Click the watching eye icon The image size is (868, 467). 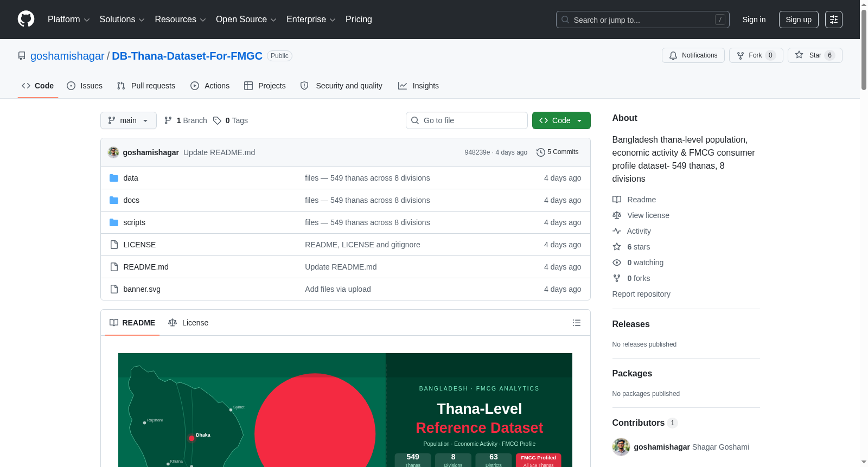pos(617,263)
